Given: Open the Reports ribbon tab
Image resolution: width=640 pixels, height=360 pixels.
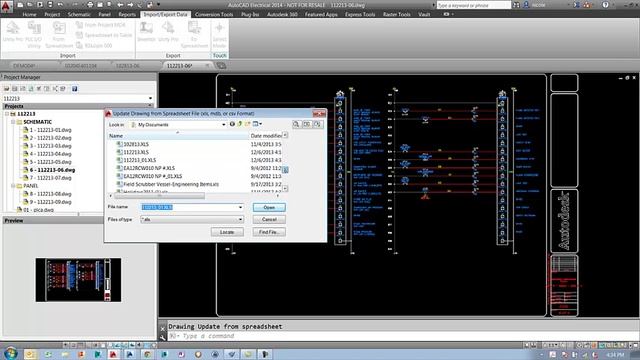Looking at the screenshot, I should [x=127, y=14].
